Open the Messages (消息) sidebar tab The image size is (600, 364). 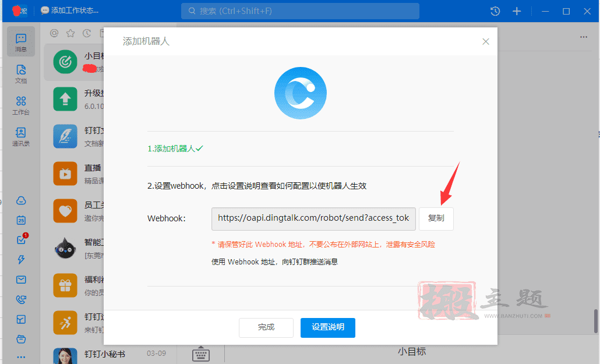tap(21, 42)
